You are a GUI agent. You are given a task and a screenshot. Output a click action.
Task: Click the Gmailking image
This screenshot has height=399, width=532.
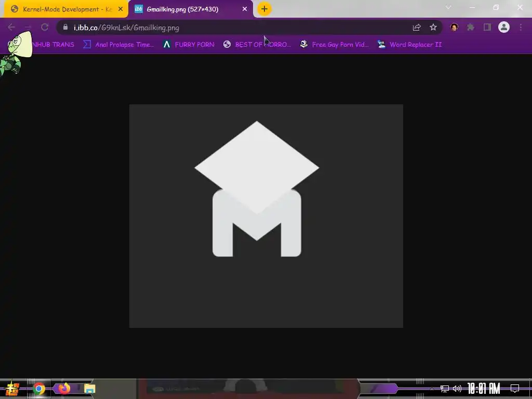click(x=266, y=216)
